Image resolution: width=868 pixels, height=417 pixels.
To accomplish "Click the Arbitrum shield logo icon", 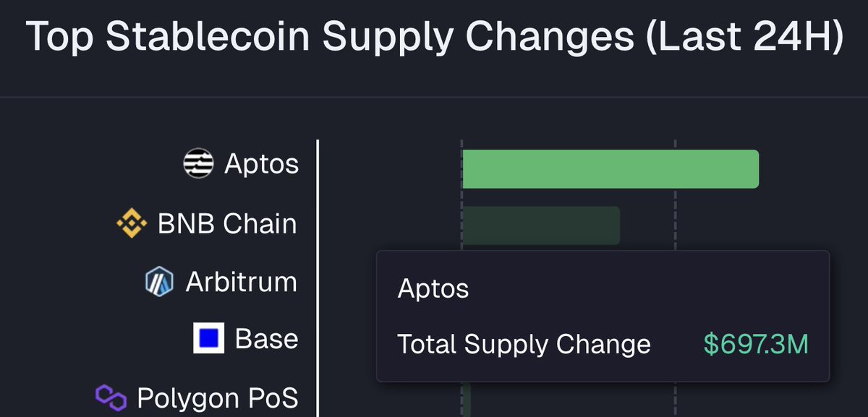I will [x=159, y=281].
